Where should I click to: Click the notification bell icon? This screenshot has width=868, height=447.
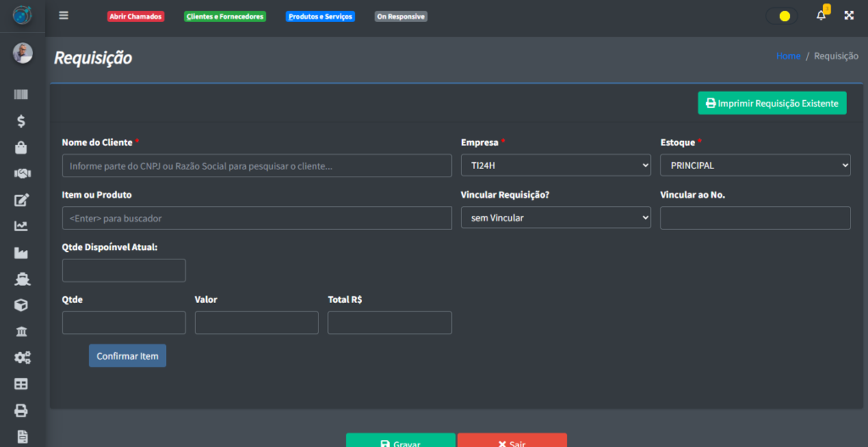(x=821, y=15)
